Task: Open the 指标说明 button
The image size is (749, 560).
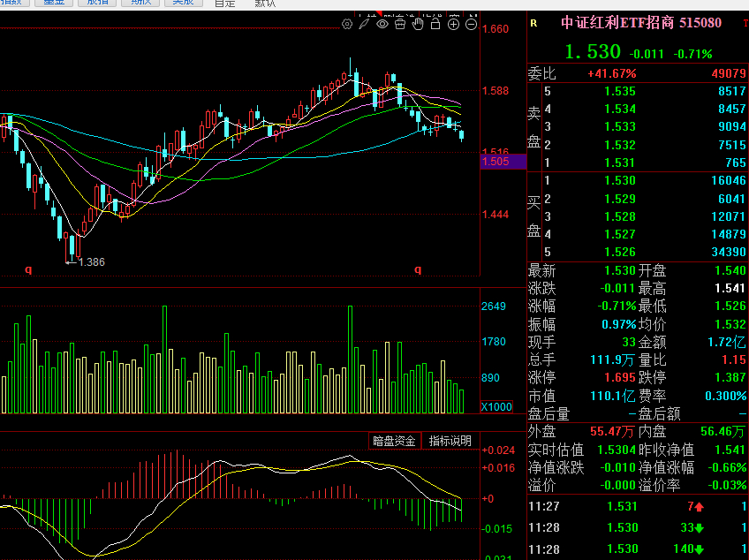Action: point(450,441)
